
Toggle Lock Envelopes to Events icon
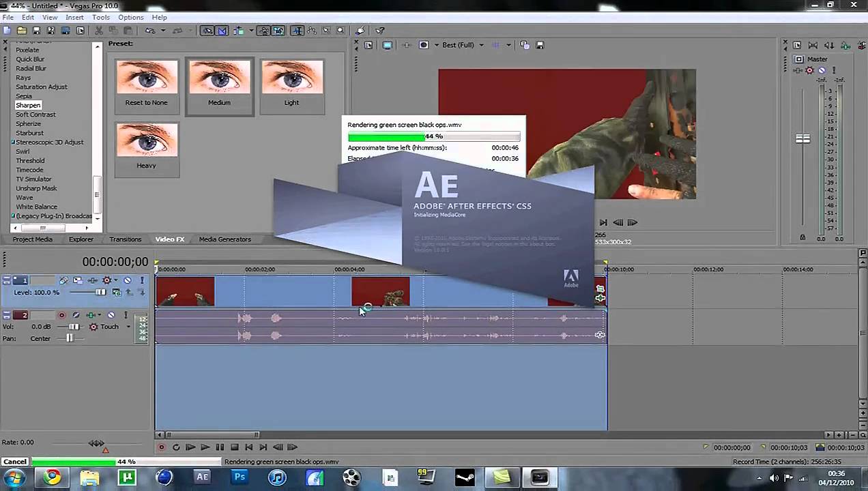[x=264, y=31]
